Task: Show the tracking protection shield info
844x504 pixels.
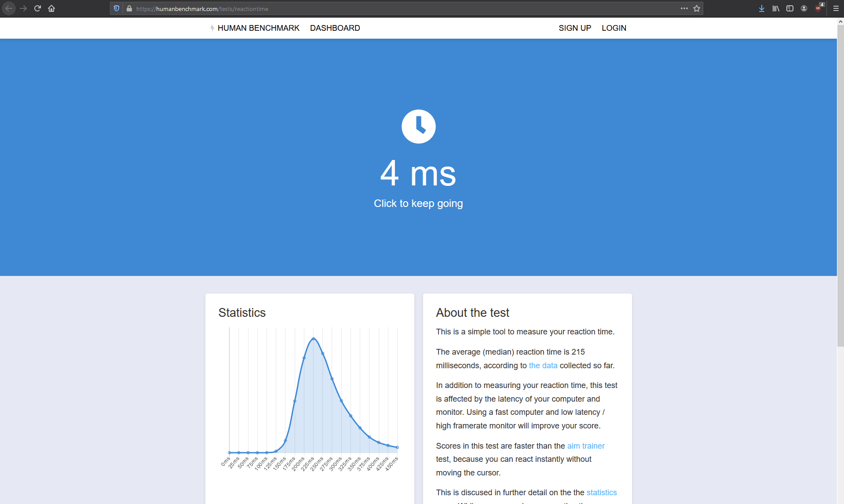Action: tap(117, 8)
